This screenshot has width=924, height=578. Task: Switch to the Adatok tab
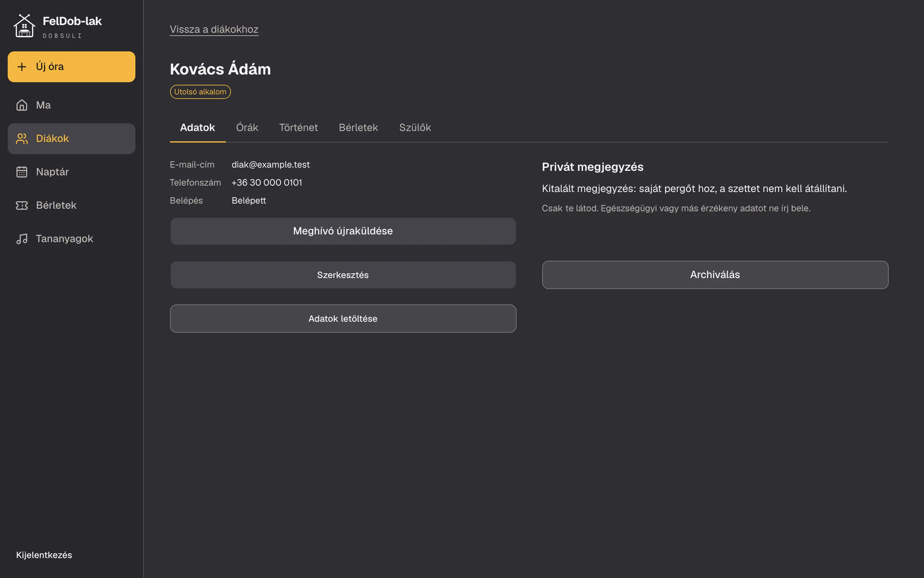pos(197,128)
